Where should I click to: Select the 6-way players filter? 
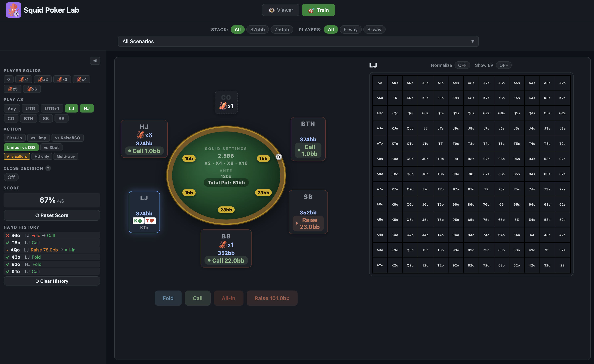[x=351, y=29]
